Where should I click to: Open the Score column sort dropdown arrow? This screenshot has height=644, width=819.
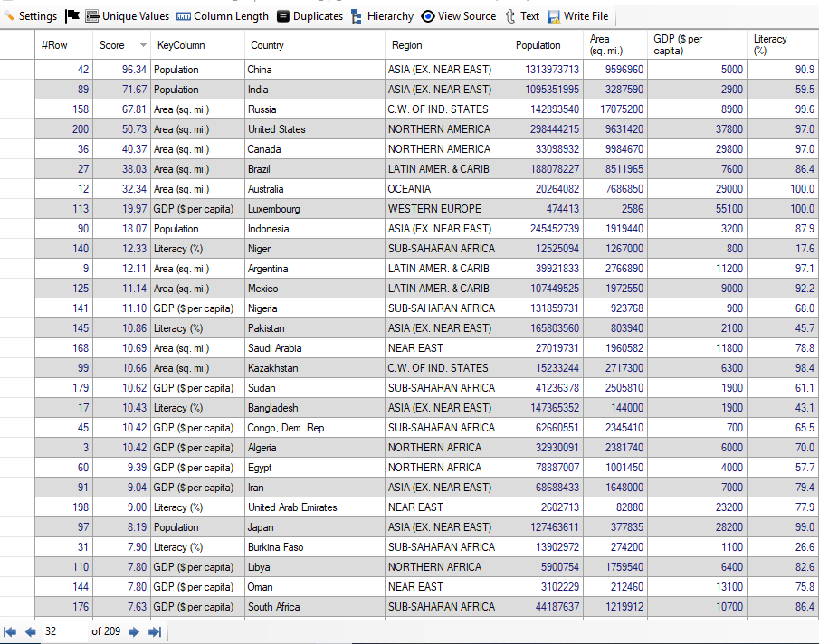143,45
